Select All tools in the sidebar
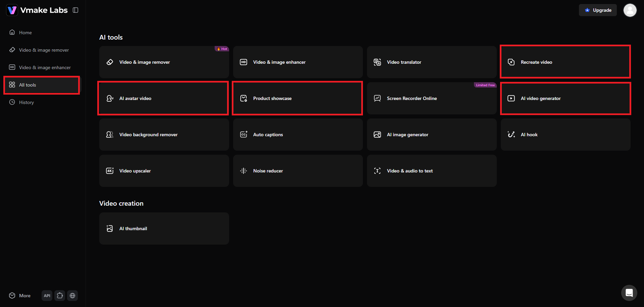Viewport: 644px width, 307px height. [42, 85]
